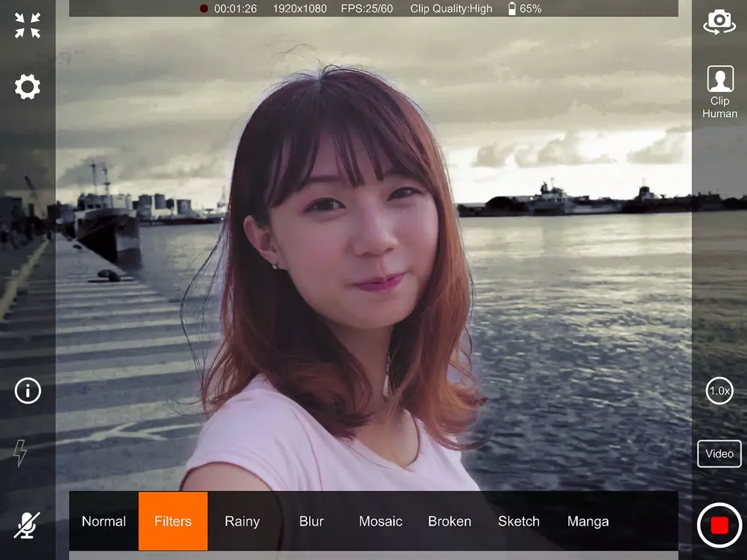747x560 pixels.
Task: Switch camera with the flip icon
Action: point(719,22)
